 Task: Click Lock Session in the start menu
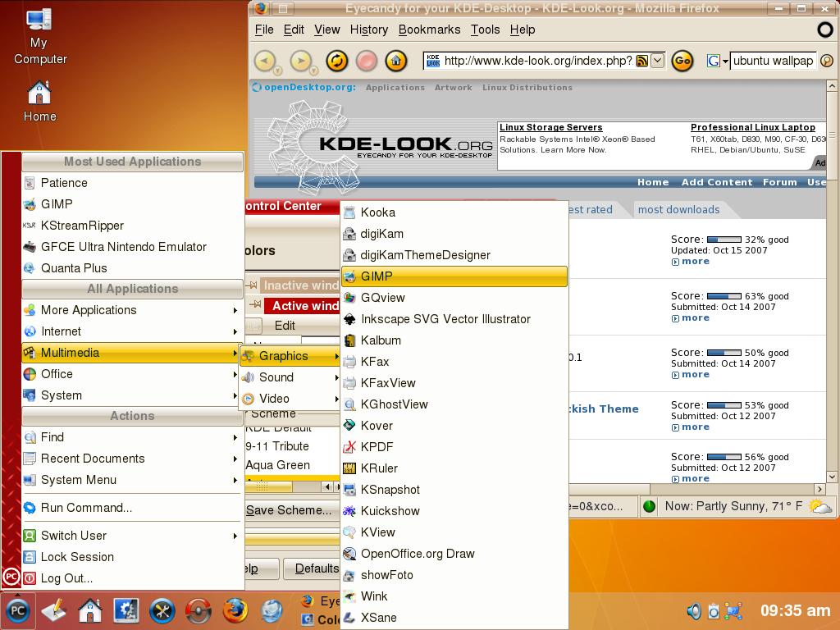(132, 557)
